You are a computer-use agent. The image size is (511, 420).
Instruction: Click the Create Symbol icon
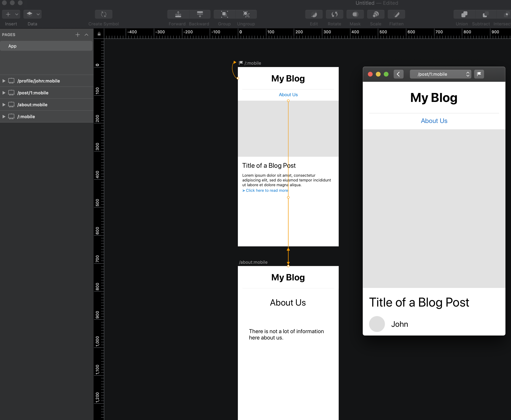(x=103, y=14)
